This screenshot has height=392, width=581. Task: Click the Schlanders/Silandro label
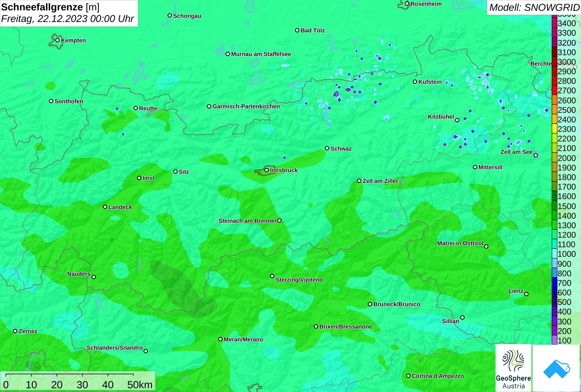click(115, 348)
